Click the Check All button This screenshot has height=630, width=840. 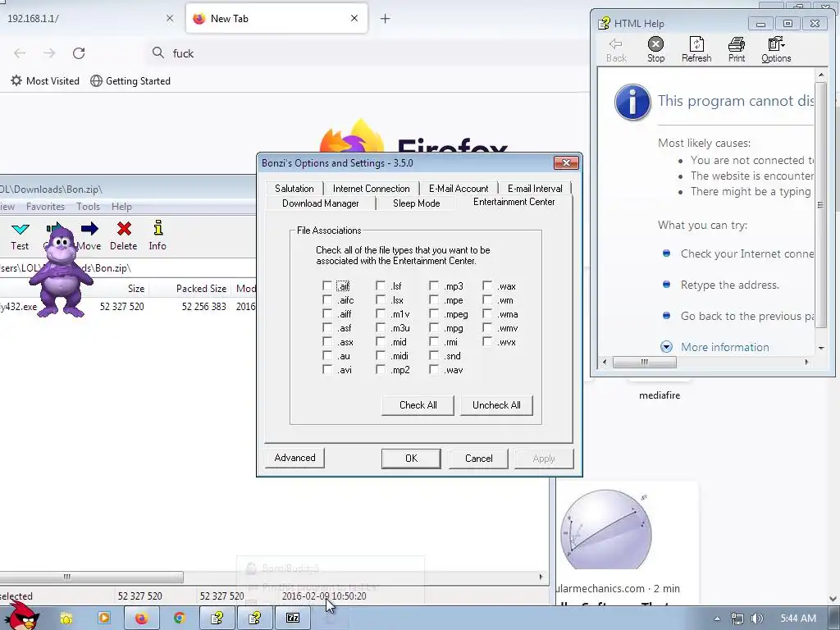click(418, 405)
